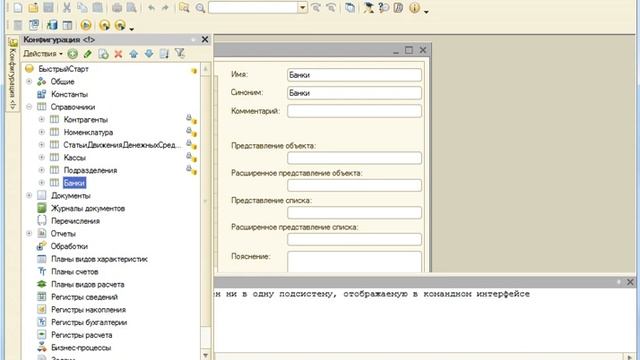Select БыстрыйСтарт root configuration node
640x360 pixels.
(63, 69)
